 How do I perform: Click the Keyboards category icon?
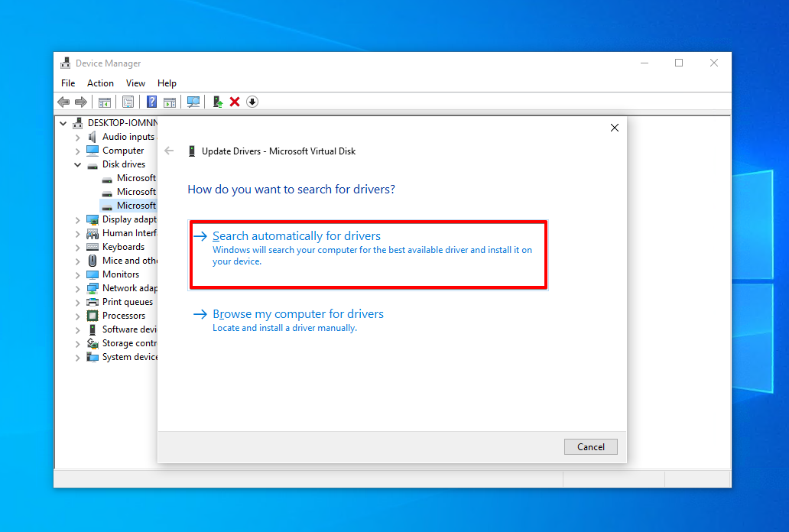[92, 247]
